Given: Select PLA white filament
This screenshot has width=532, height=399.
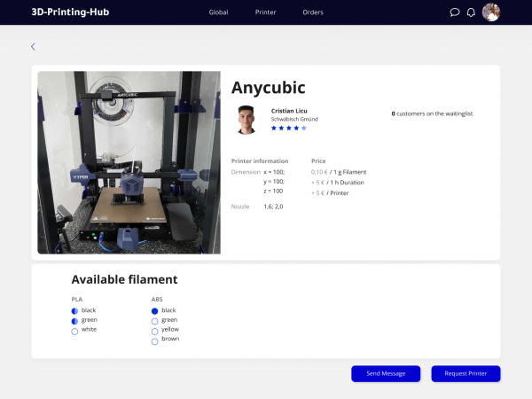Looking at the screenshot, I should (74, 331).
